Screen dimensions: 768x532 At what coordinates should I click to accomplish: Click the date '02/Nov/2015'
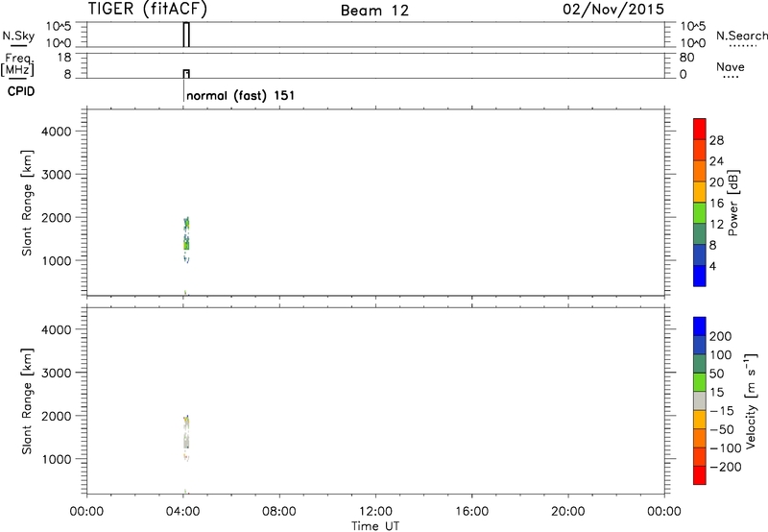tap(613, 10)
